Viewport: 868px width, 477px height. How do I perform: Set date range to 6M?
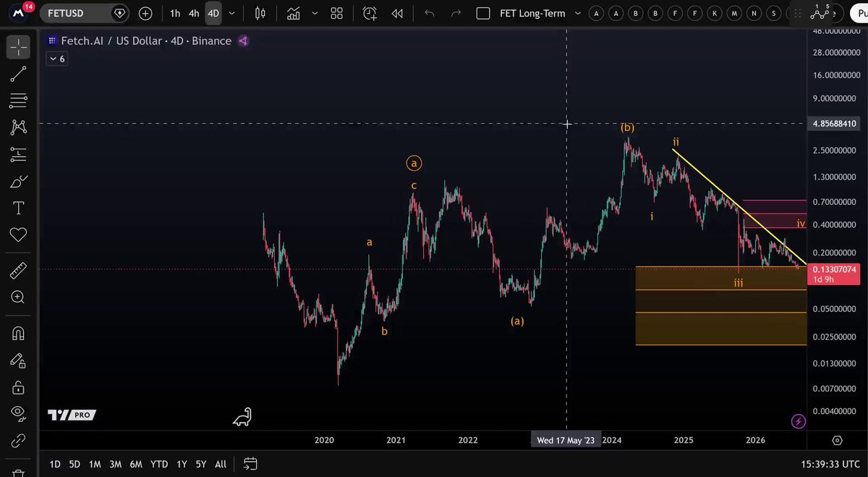136,464
